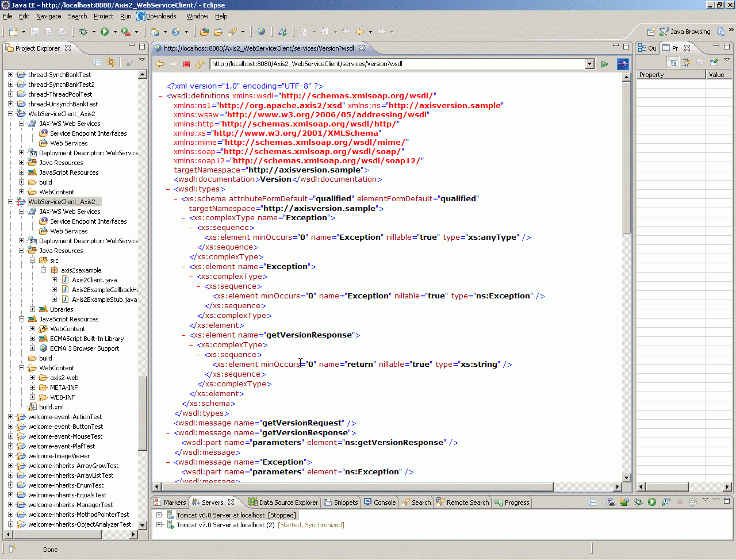Open the Open Perspective icon near Java Browsing
736x560 pixels.
point(651,32)
